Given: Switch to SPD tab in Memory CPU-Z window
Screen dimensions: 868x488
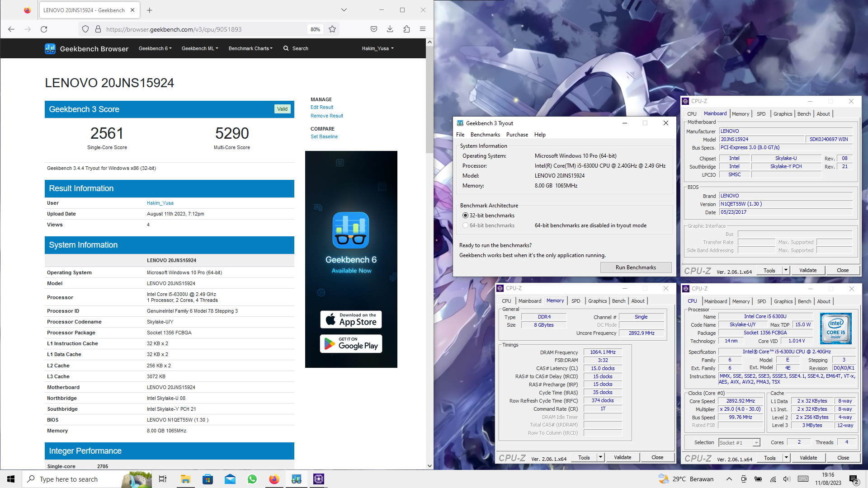Looking at the screenshot, I should pos(576,301).
